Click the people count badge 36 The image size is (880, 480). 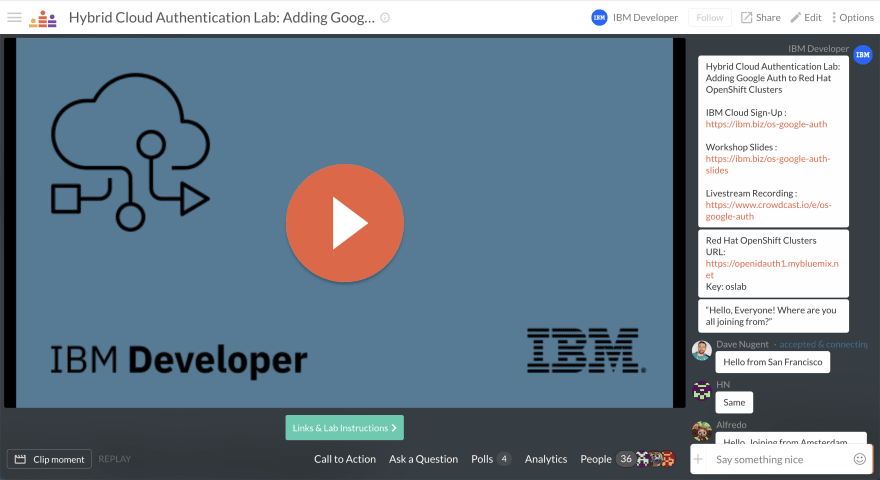[626, 459]
